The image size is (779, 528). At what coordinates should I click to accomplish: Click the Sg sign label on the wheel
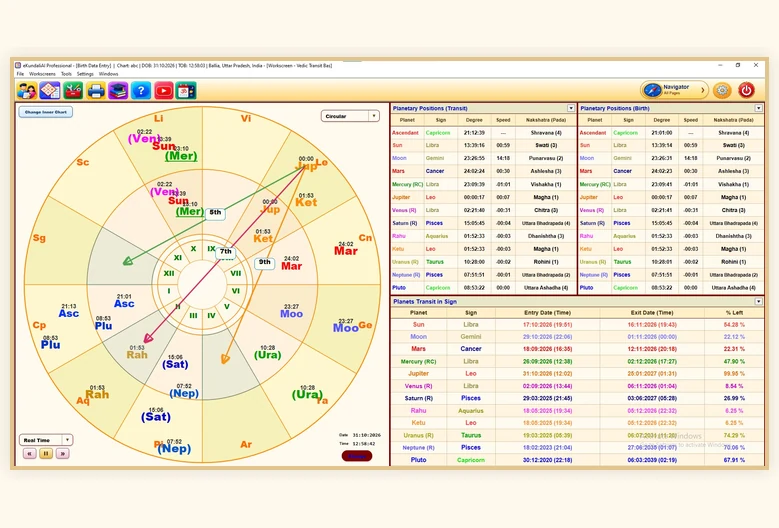coord(39,238)
